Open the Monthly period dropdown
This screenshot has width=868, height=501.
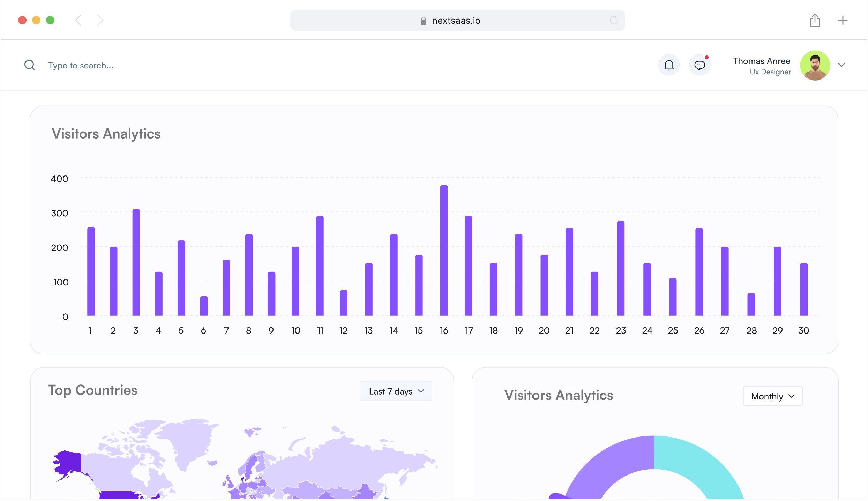pos(772,396)
